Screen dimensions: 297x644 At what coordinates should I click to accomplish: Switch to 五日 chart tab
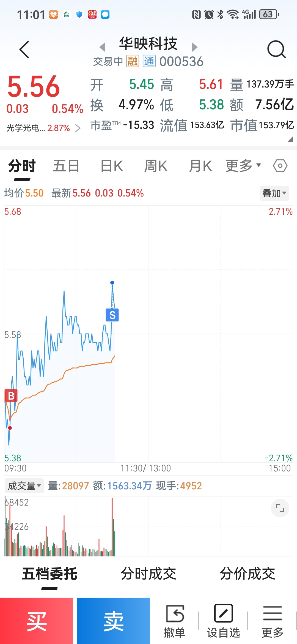pos(66,166)
